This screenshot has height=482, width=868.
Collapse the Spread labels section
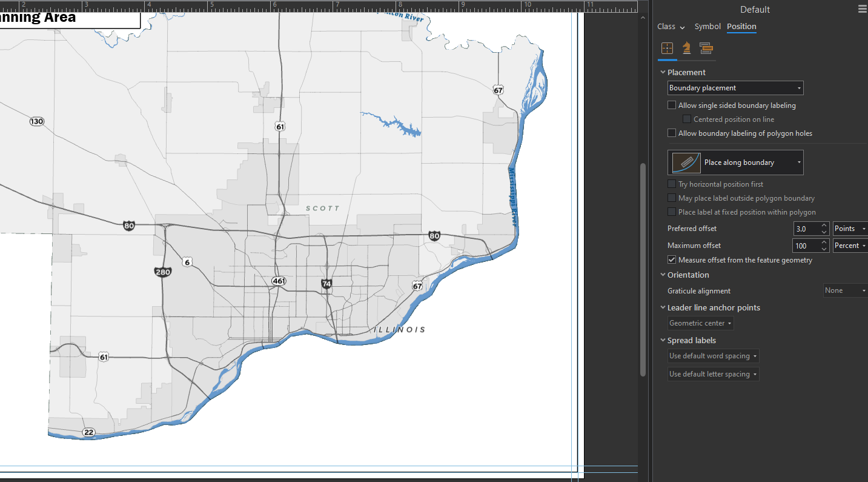pos(663,340)
